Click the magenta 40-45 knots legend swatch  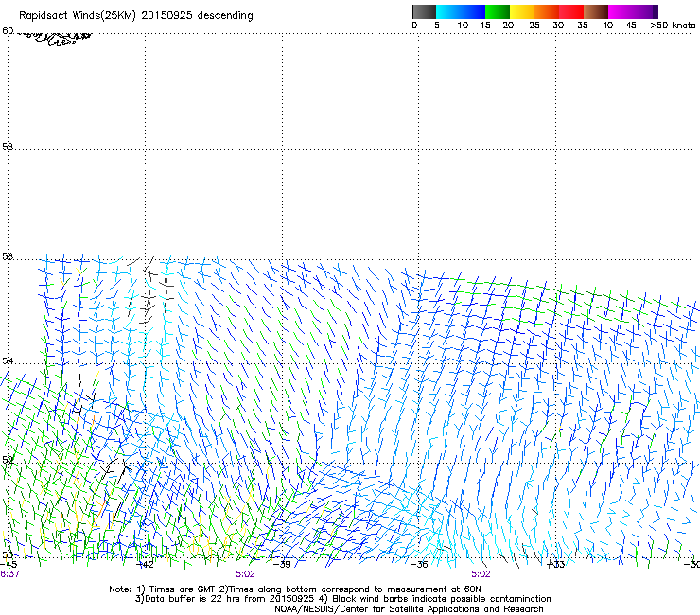point(621,11)
